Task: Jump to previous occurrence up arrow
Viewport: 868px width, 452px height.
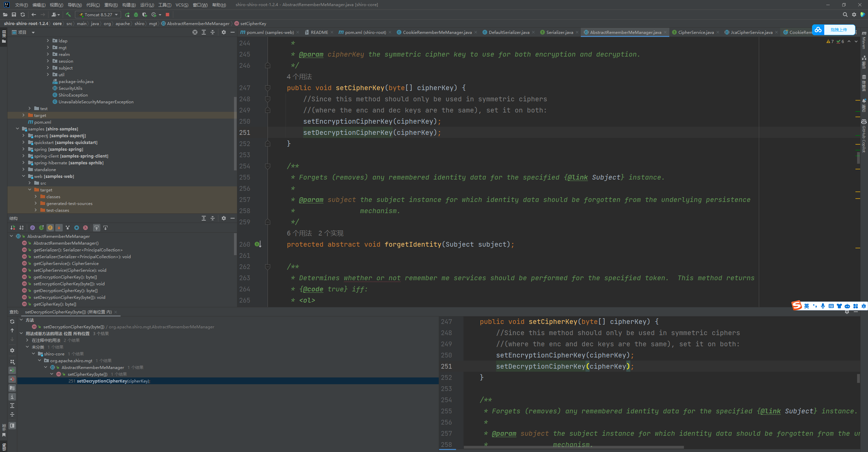Action: tap(12, 330)
